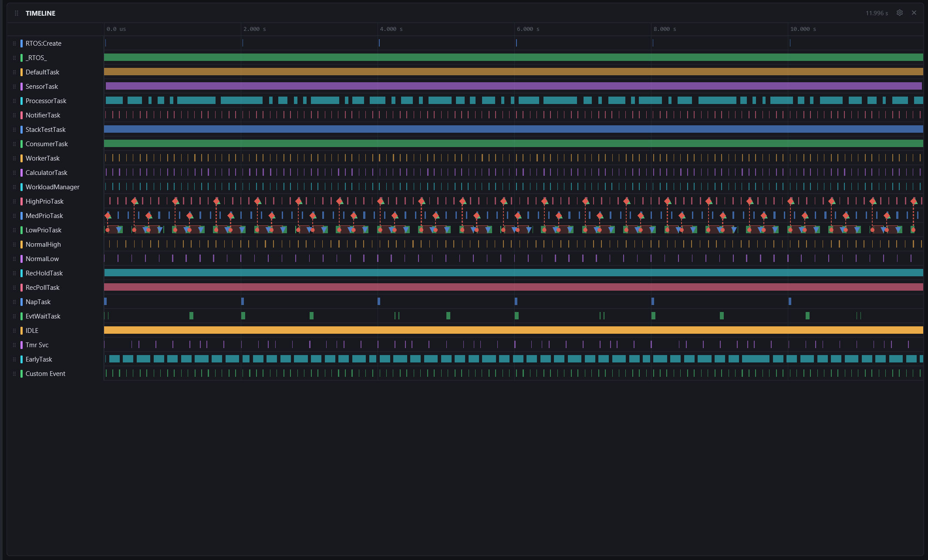Click the 4.000 s ruler marker

391,29
